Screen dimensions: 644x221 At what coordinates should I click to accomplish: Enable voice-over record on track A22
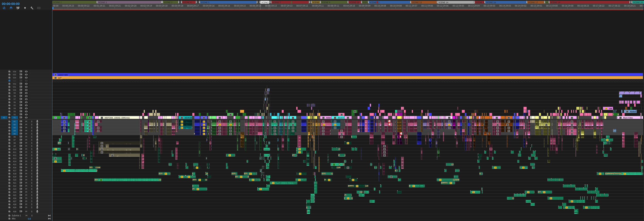click(37, 186)
